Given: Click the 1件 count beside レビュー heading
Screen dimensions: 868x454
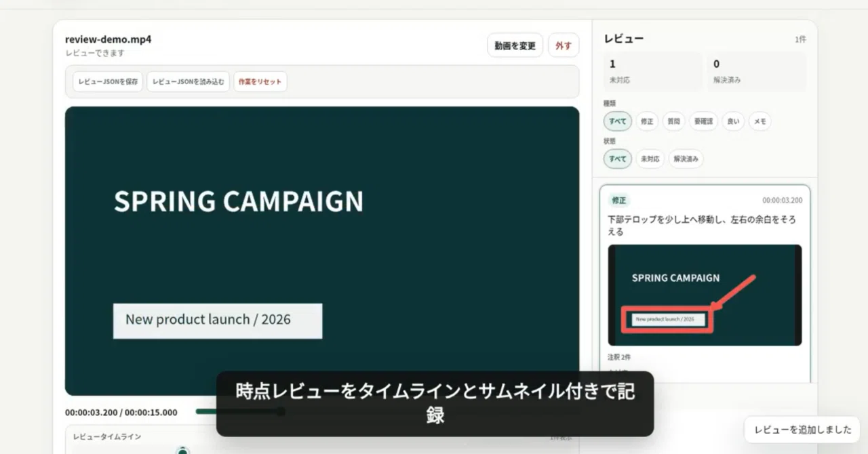Looking at the screenshot, I should pyautogui.click(x=801, y=39).
